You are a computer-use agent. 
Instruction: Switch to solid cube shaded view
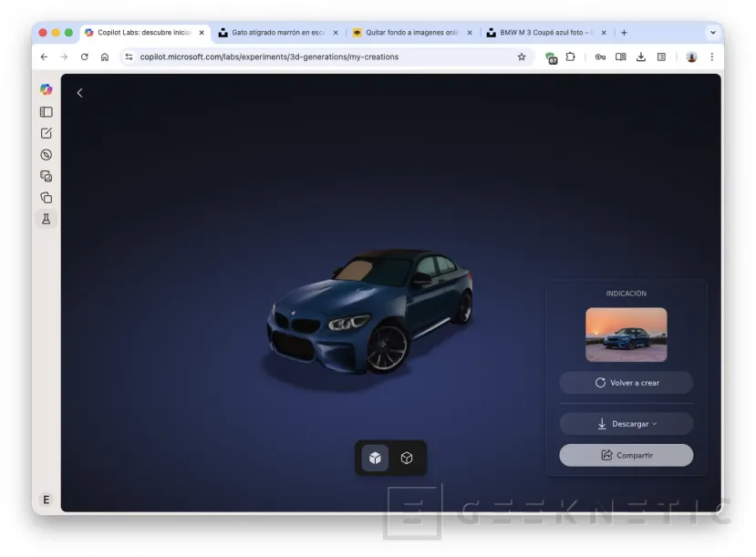[x=377, y=458]
